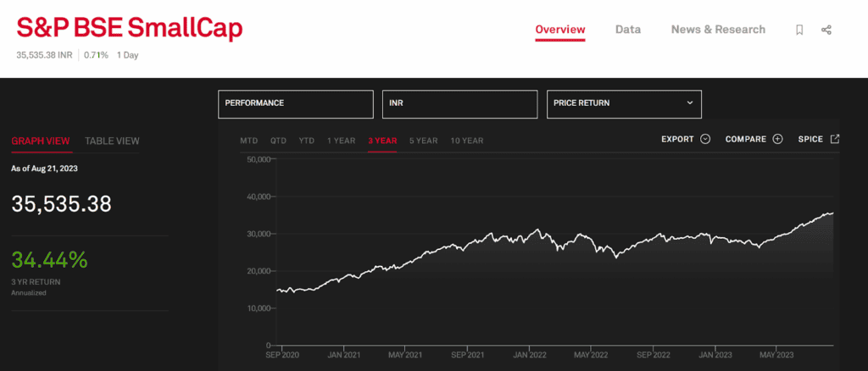
Task: Click the JAN 2022 x-axis label
Action: [x=530, y=354]
